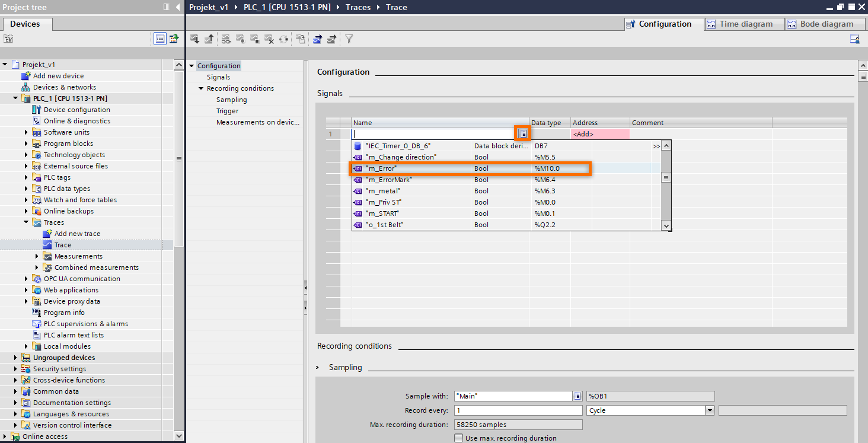Image resolution: width=868 pixels, height=443 pixels.
Task: Click the filter funnel icon in toolbar
Action: [x=349, y=39]
